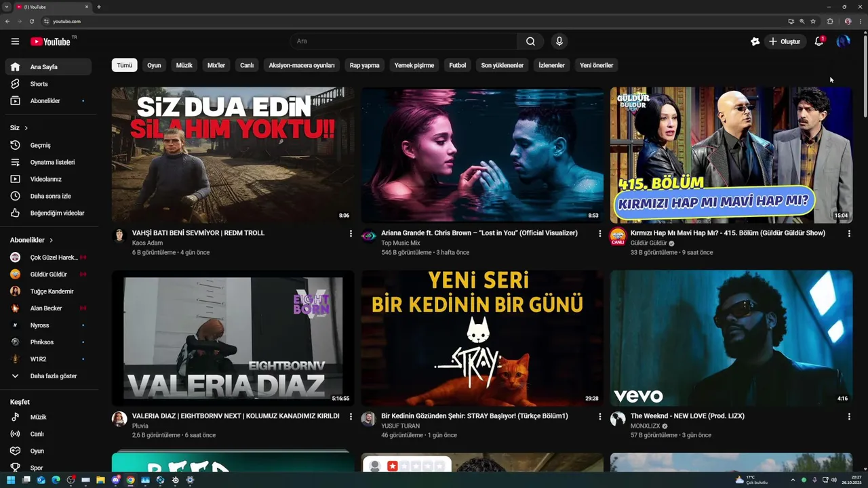The height and width of the screenshot is (488, 868).
Task: Open Top Music Mix channel link
Action: point(401,243)
